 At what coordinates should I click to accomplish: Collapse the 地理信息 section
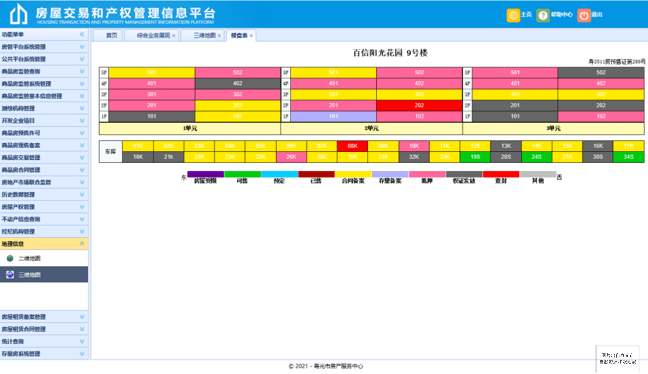tap(82, 244)
